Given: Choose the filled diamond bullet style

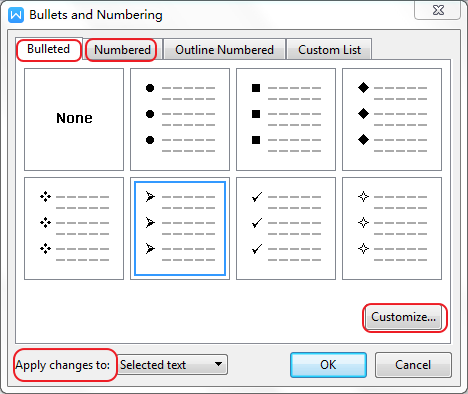Looking at the screenshot, I should point(392,119).
